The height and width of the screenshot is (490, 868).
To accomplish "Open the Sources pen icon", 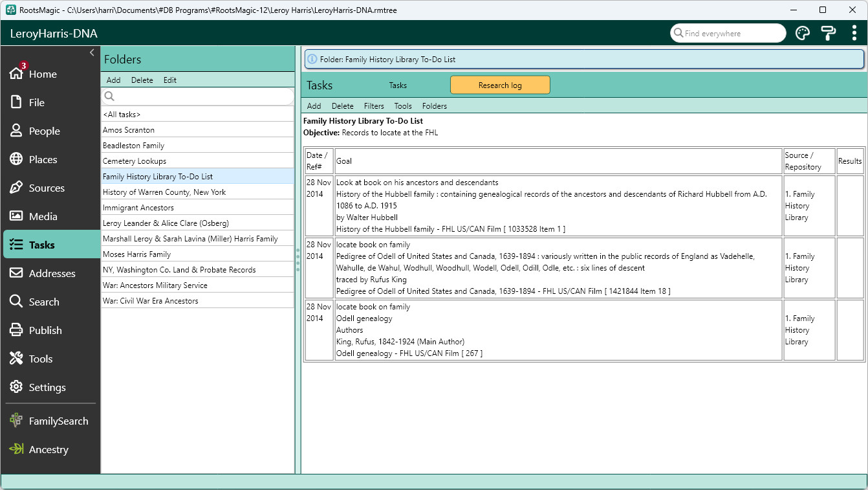I will (x=16, y=188).
